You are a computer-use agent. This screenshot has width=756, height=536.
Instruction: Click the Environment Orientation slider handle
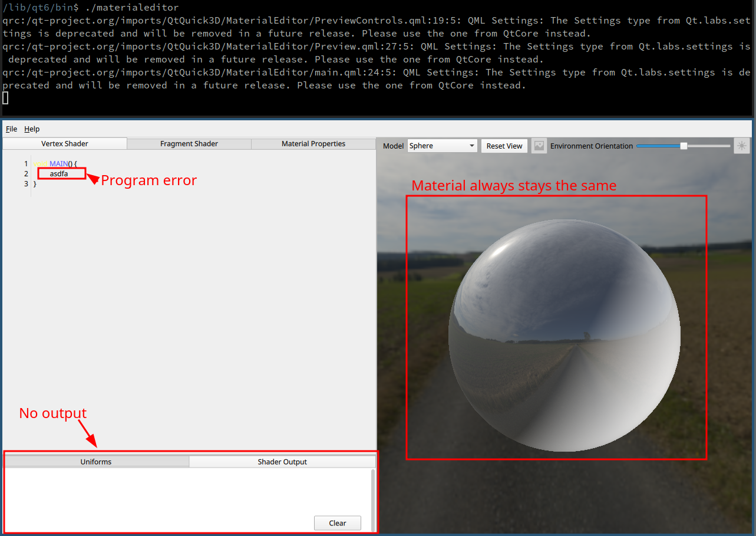(684, 146)
